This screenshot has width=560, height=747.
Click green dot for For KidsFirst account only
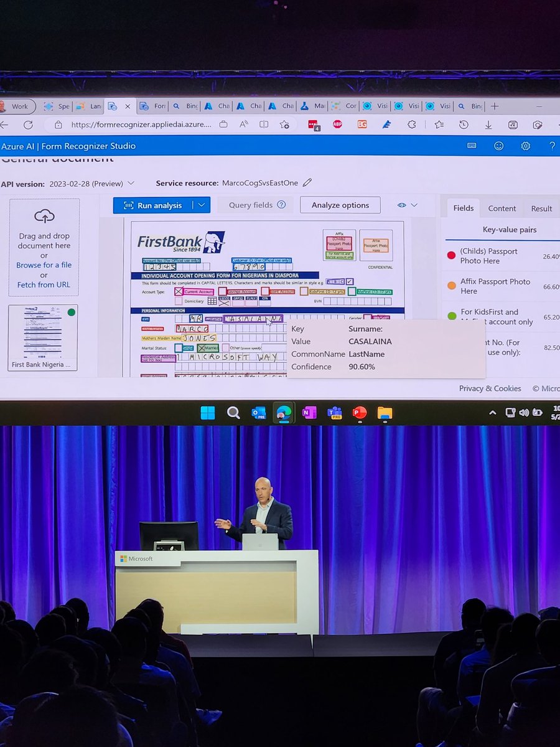click(x=452, y=316)
